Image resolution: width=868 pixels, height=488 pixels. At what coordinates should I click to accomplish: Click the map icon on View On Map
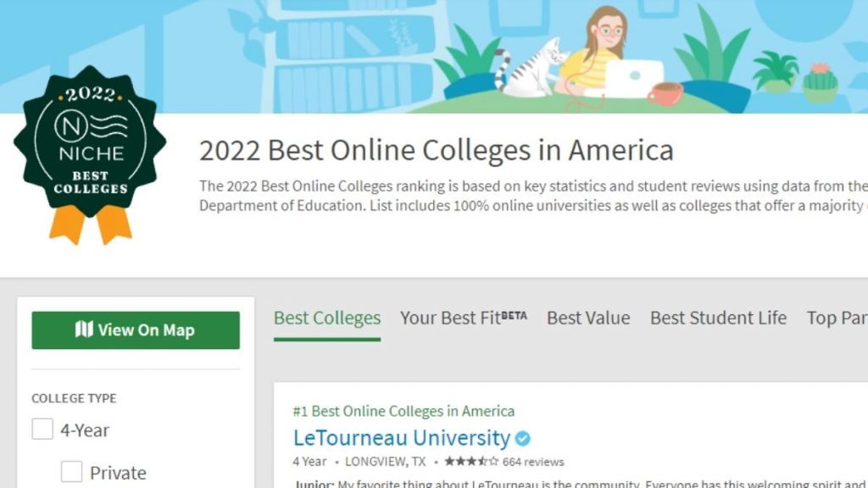click(84, 330)
